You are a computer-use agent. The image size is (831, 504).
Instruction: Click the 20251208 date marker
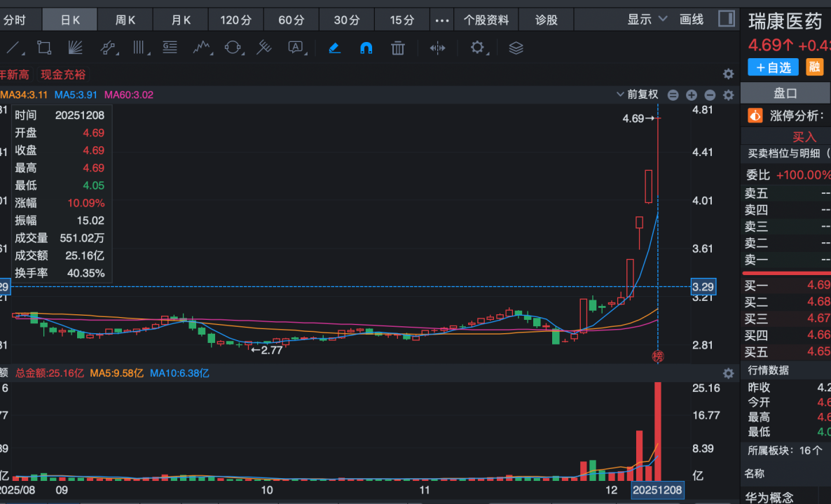point(657,490)
